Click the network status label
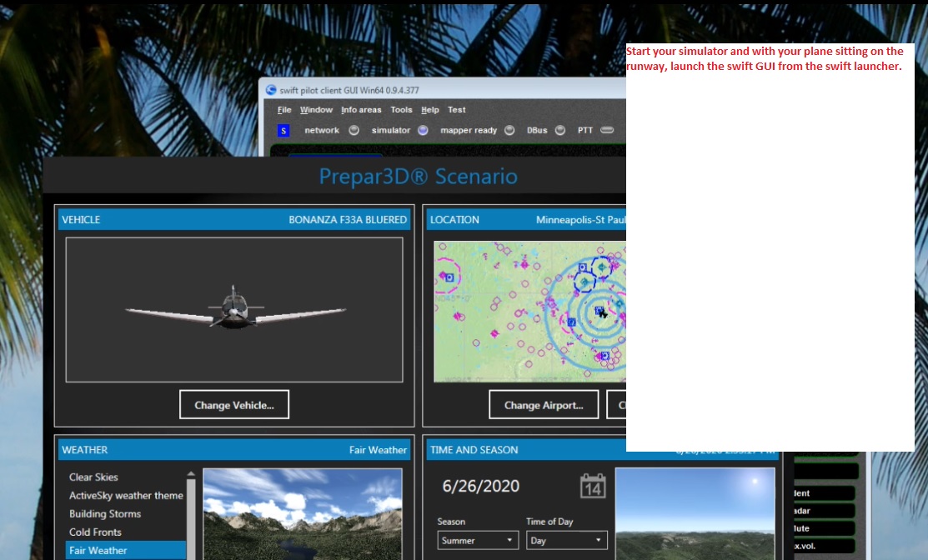The height and width of the screenshot is (560, 928). 322,130
